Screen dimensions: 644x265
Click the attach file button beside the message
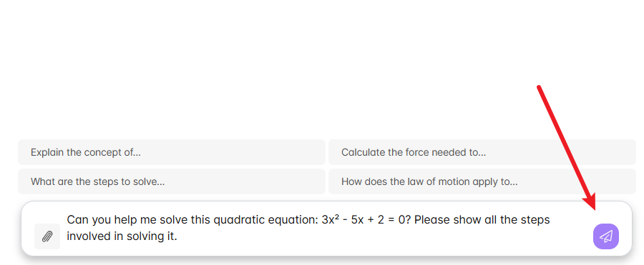47,236
